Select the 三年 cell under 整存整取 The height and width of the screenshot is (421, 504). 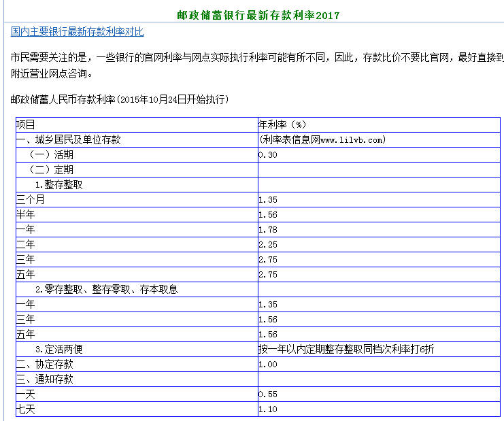click(x=137, y=259)
